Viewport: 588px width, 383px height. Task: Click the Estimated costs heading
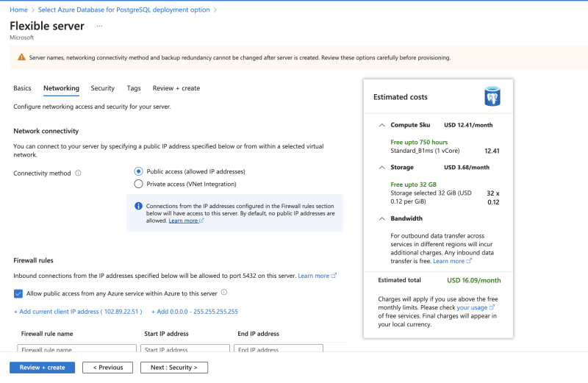click(400, 97)
